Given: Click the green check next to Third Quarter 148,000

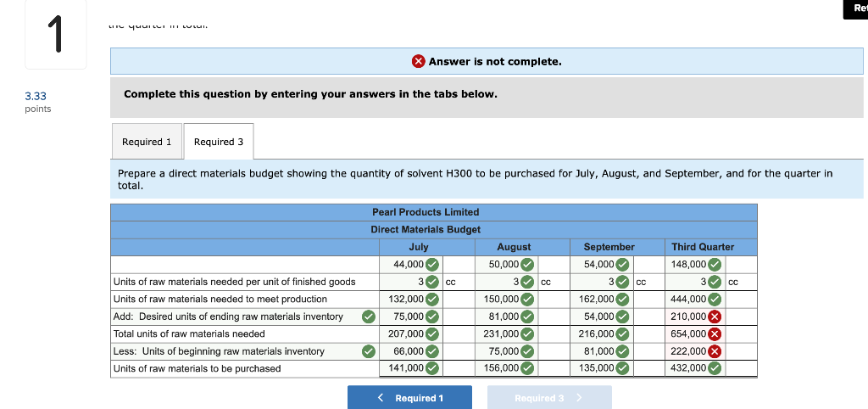Looking at the screenshot, I should 715,265.
